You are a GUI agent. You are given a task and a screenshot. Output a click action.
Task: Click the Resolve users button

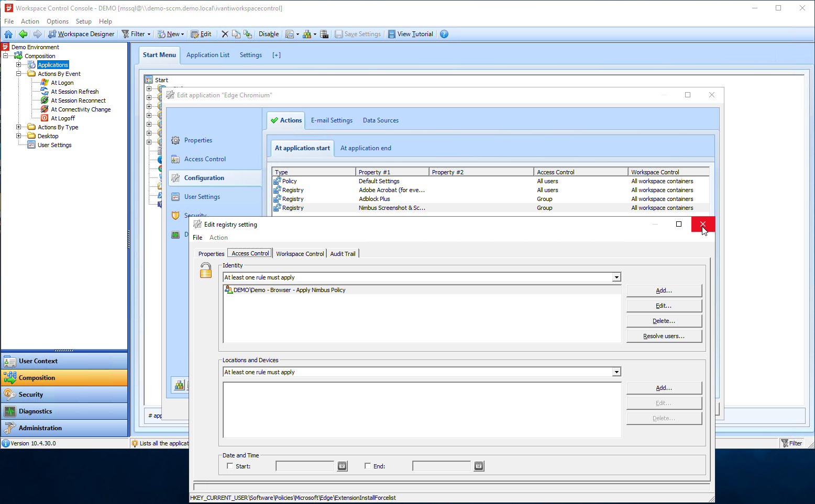(x=664, y=336)
